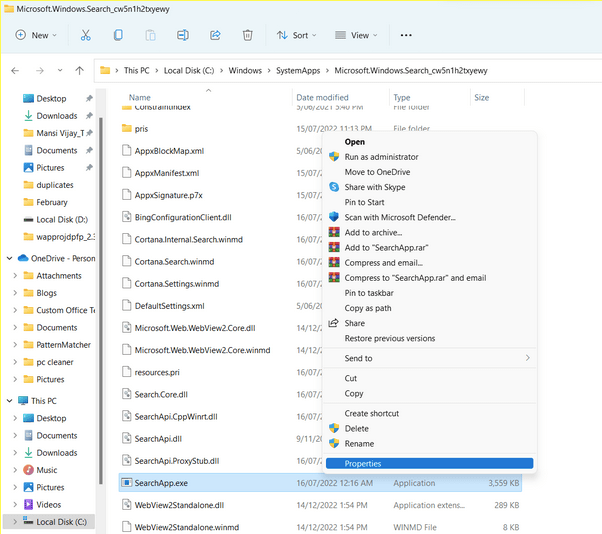The image size is (602, 534).
Task: Open the Sort dropdown
Action: point(296,35)
